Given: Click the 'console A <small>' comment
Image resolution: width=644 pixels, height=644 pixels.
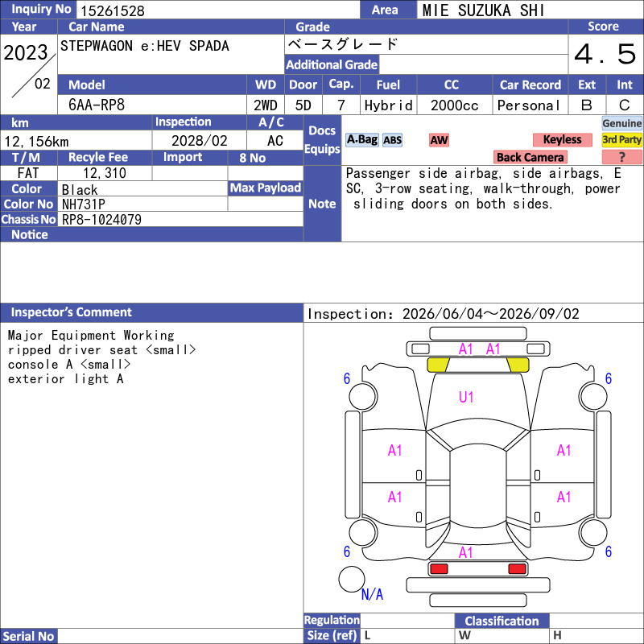Looking at the screenshot, I should 69,365.
